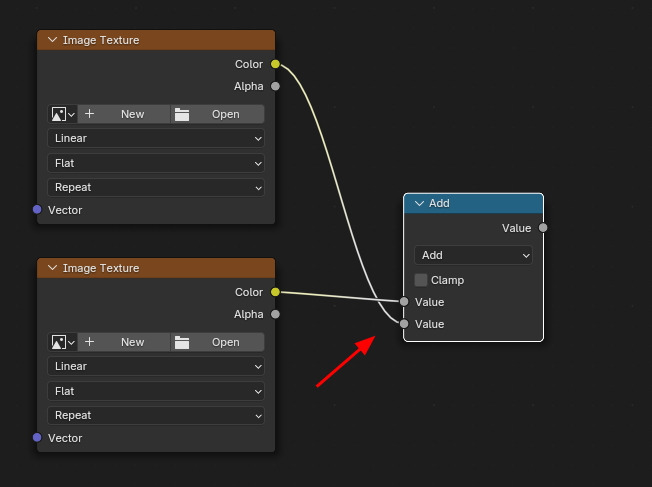Enable the Clamp checkbox
This screenshot has width=652, height=487.
coord(421,280)
